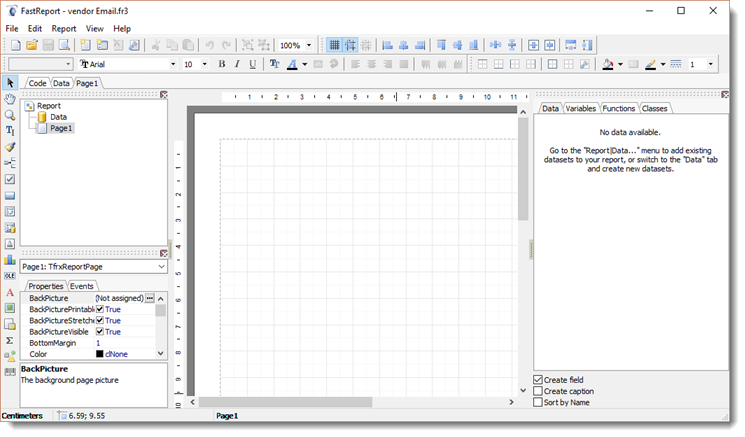The width and height of the screenshot is (745, 437).
Task: Select the Report root tree node
Action: [x=49, y=106]
